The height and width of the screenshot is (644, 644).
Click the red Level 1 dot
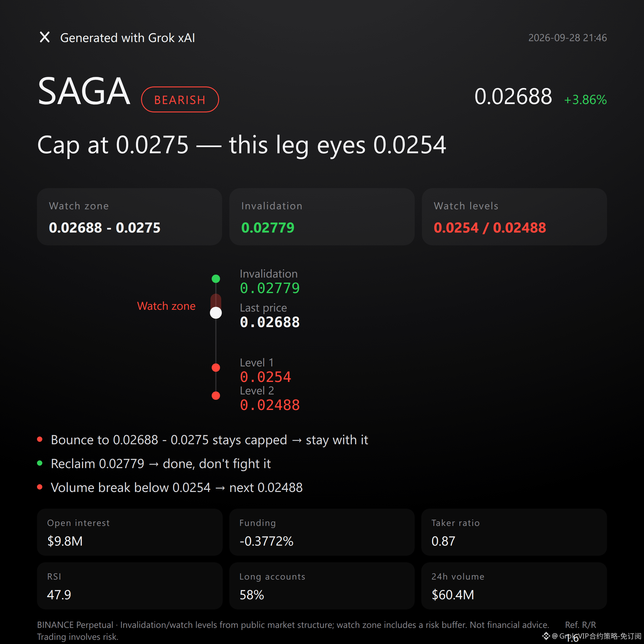pos(216,367)
